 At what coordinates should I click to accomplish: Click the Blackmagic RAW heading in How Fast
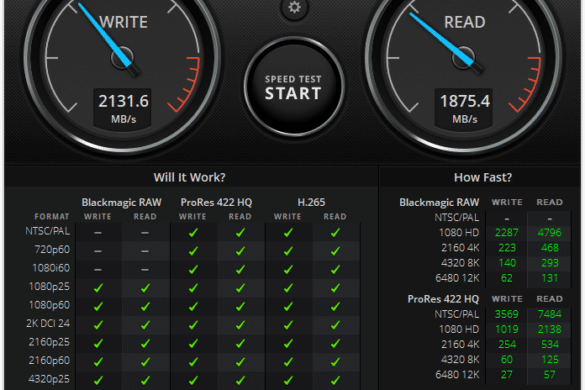(439, 202)
